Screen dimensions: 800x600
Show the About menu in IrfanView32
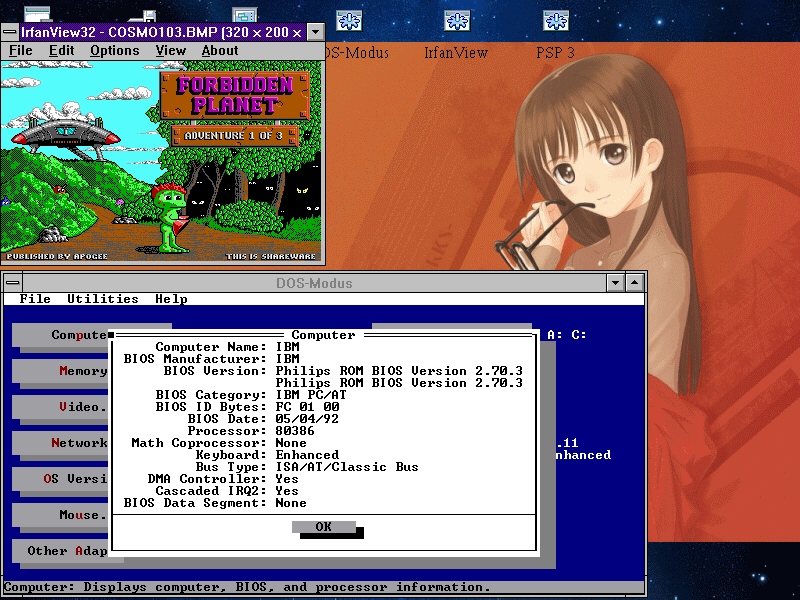[220, 51]
